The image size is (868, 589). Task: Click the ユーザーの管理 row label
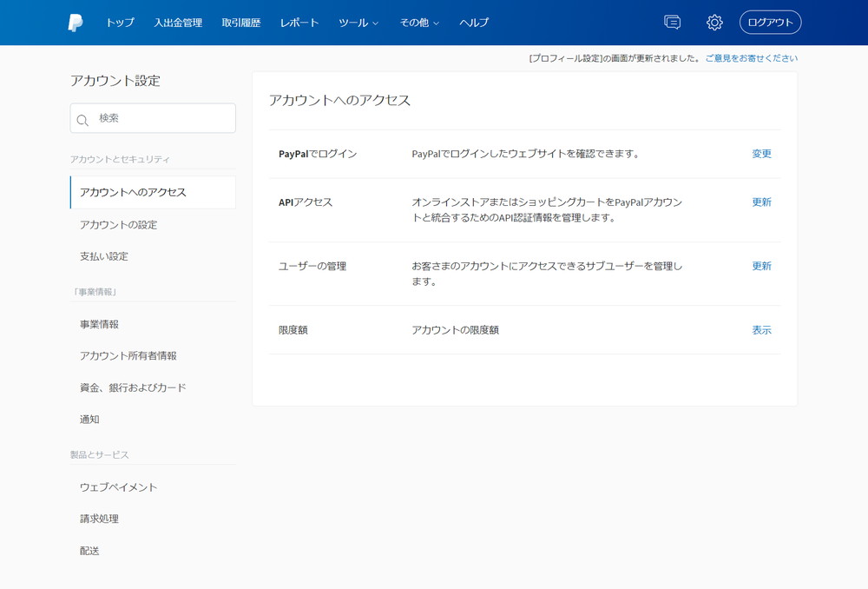click(x=312, y=266)
